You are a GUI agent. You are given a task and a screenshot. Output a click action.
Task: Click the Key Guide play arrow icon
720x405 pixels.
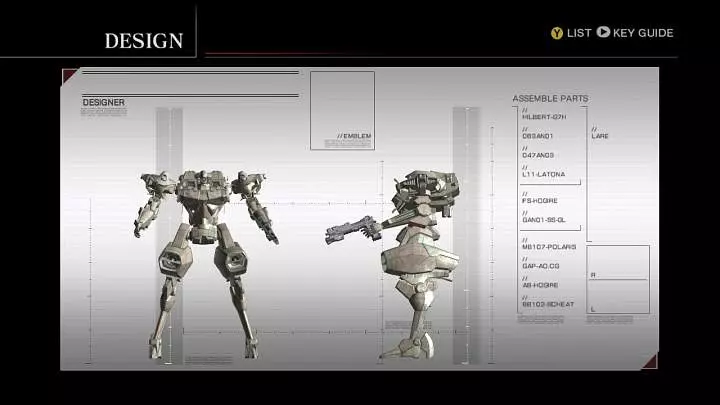(603, 32)
